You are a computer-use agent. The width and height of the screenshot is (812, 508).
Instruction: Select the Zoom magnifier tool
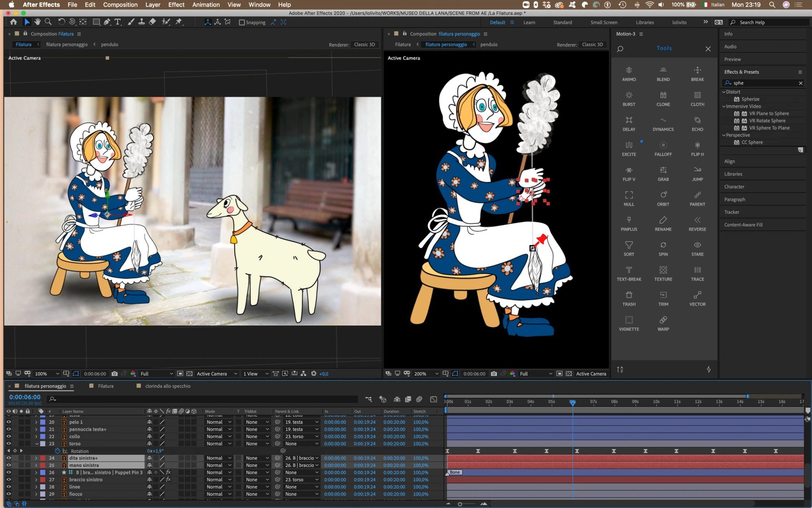[48, 22]
